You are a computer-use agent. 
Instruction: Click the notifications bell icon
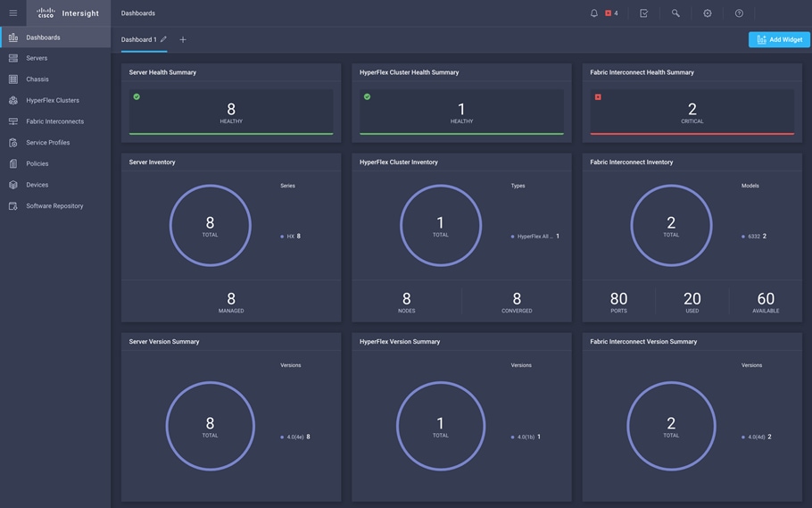[594, 13]
